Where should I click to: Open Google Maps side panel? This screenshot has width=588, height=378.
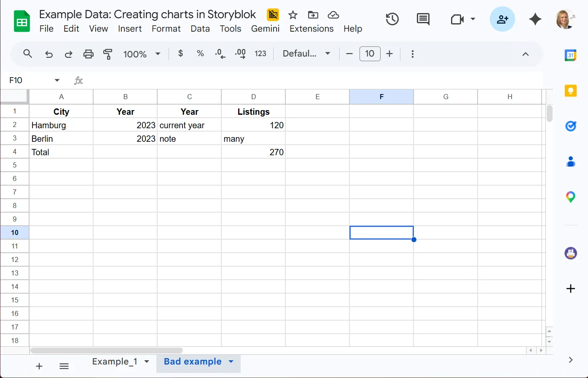tap(571, 197)
